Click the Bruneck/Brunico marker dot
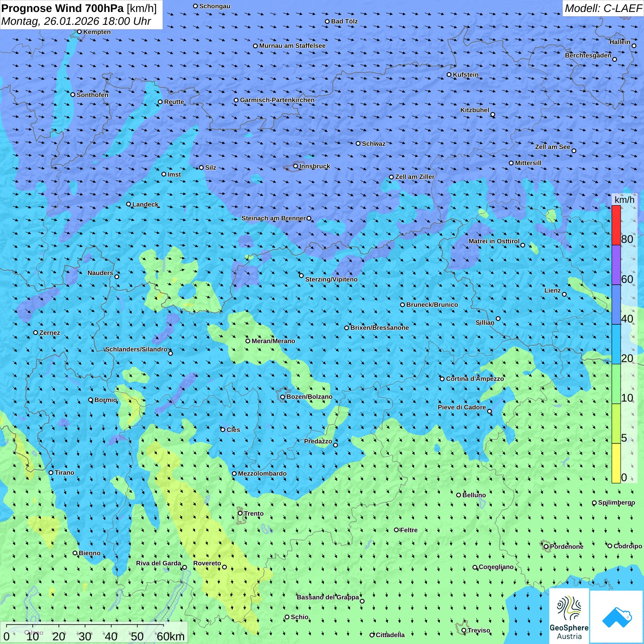 (x=402, y=305)
